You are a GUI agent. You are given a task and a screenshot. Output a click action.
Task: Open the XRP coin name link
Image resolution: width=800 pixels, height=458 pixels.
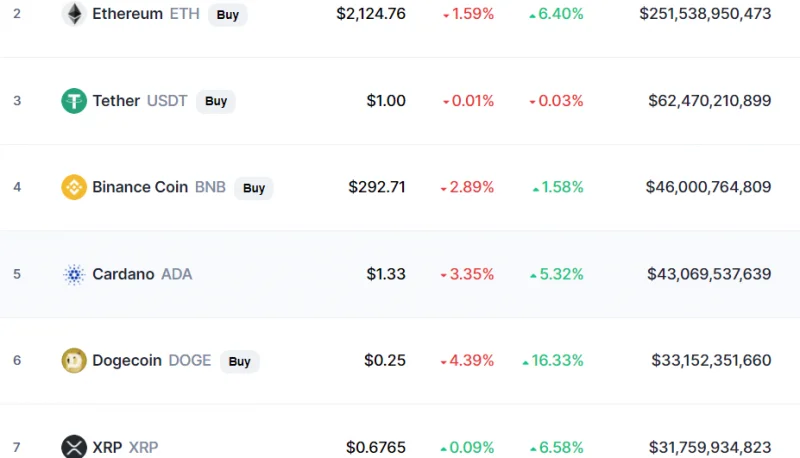point(107,447)
